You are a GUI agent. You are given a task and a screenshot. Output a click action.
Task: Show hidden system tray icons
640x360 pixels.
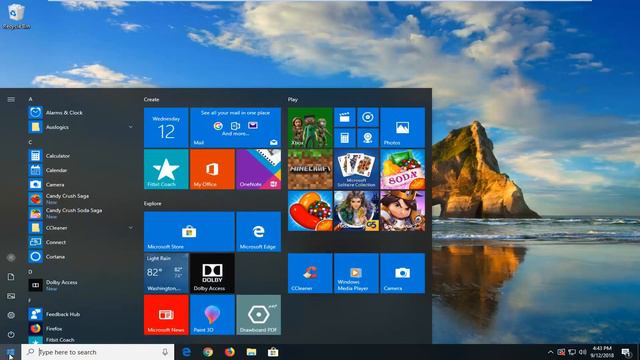[550, 352]
